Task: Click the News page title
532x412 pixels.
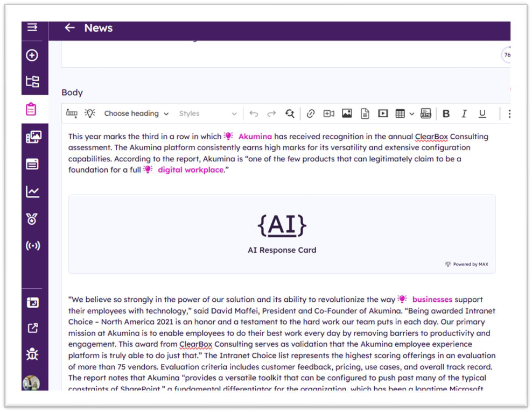Action: coord(99,28)
